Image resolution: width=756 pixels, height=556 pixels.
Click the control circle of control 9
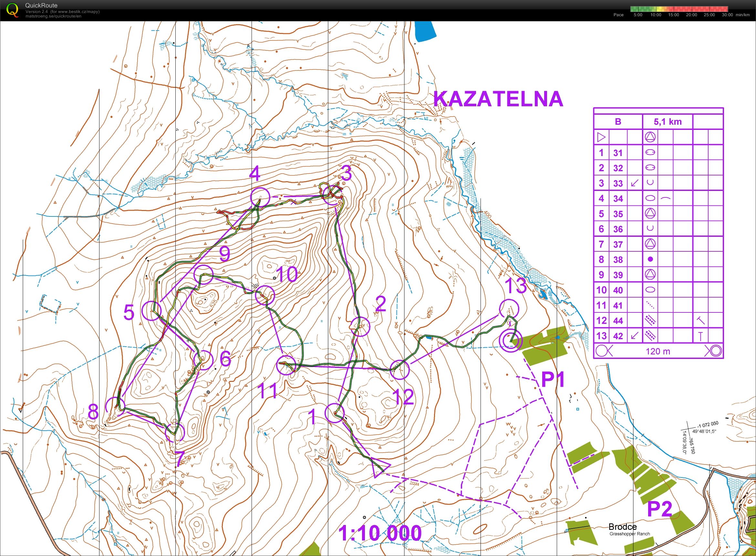pyautogui.click(x=203, y=275)
